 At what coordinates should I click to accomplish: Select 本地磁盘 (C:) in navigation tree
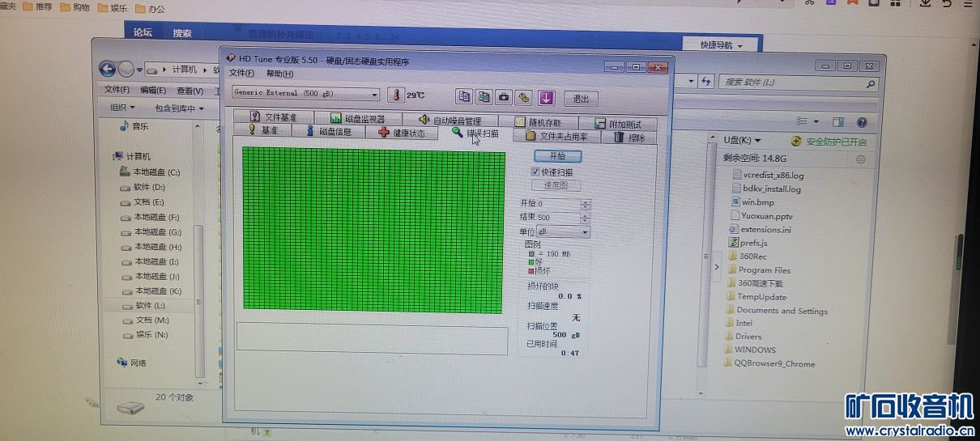[x=149, y=172]
